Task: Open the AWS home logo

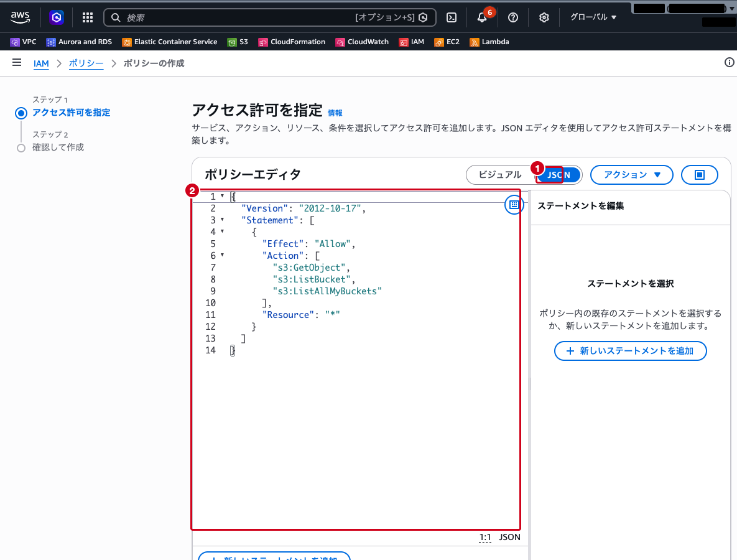Action: [x=20, y=17]
